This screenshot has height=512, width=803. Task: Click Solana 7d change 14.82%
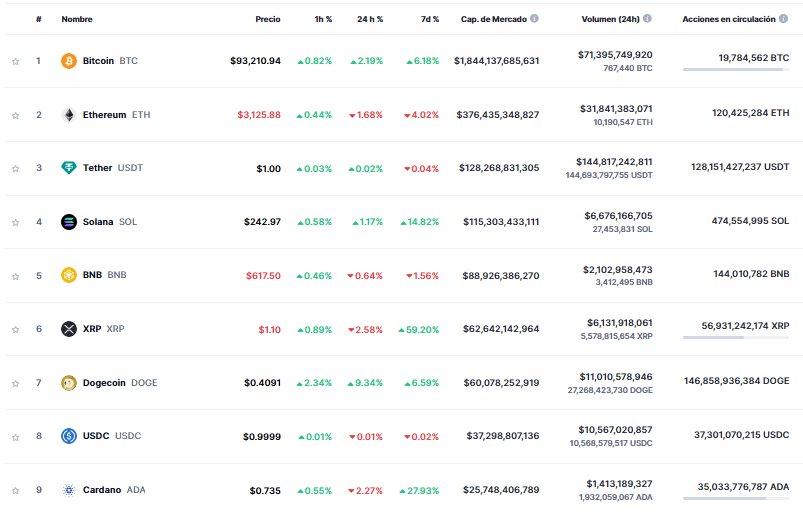pos(419,222)
